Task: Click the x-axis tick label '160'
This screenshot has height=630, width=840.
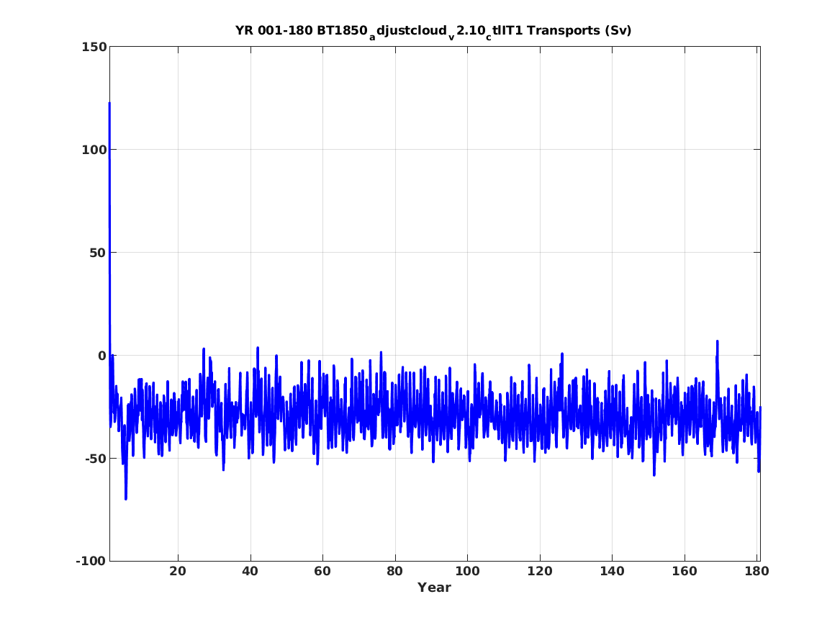Action: tap(685, 572)
